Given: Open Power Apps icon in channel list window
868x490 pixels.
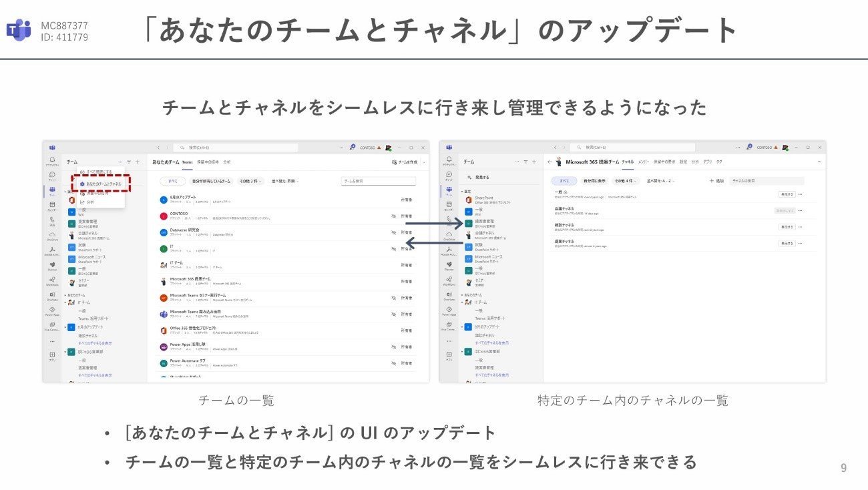Looking at the screenshot, I should pyautogui.click(x=449, y=310).
